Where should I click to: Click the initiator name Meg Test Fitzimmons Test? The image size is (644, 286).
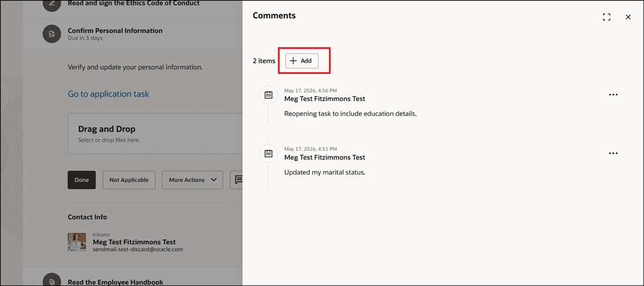point(134,242)
